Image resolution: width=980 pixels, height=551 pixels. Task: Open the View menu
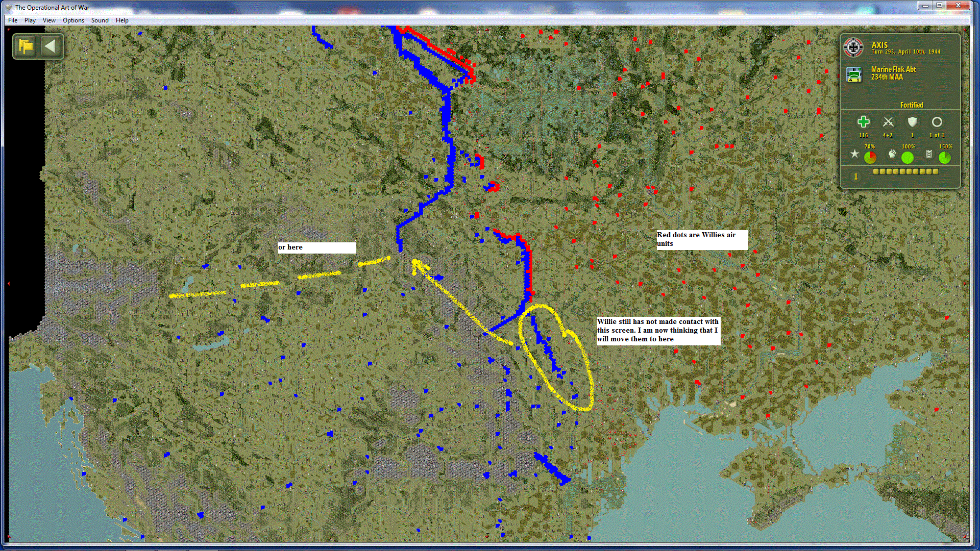coord(49,20)
